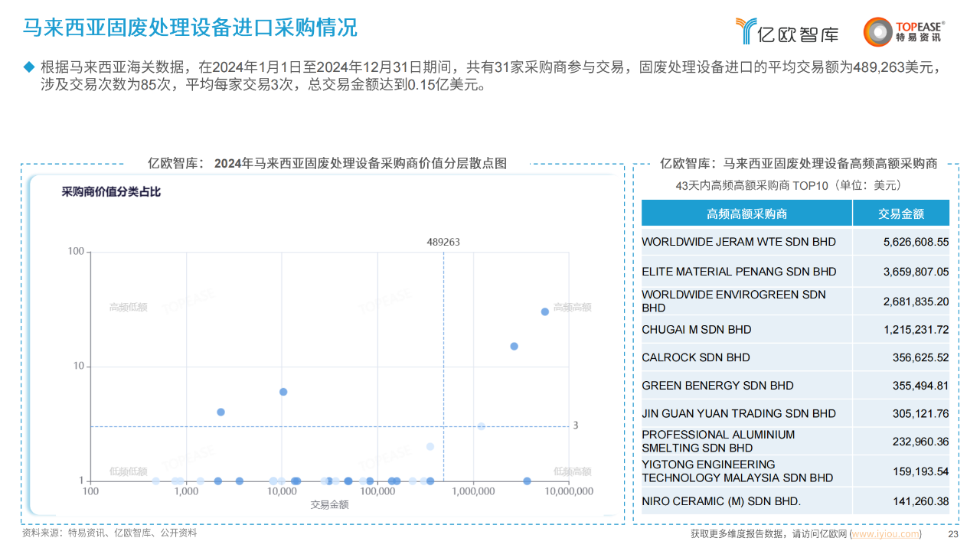Click the blue diamond bullet icon
Viewport: 980px width, 551px height.
(29, 67)
